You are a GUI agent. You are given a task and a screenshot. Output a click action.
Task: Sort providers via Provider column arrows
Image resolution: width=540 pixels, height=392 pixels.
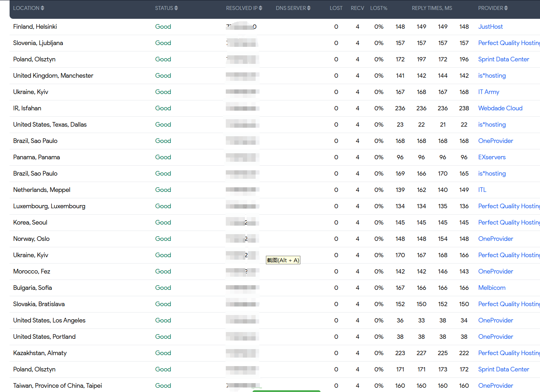(x=506, y=8)
